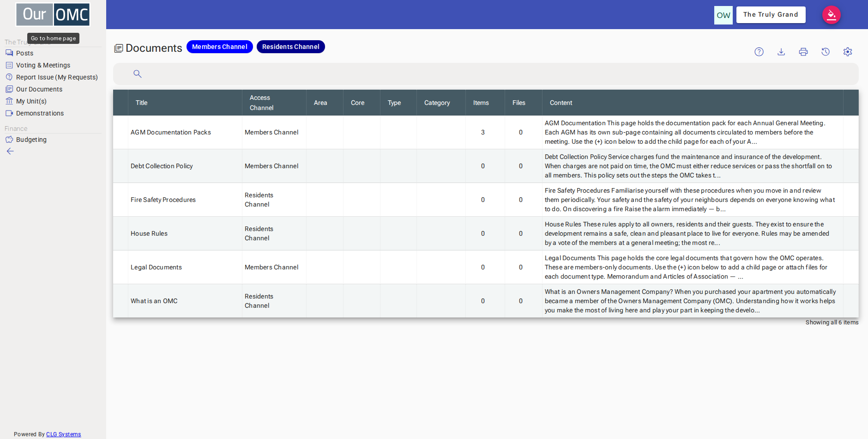Open What is an OMC document
The image size is (868, 439).
154,301
